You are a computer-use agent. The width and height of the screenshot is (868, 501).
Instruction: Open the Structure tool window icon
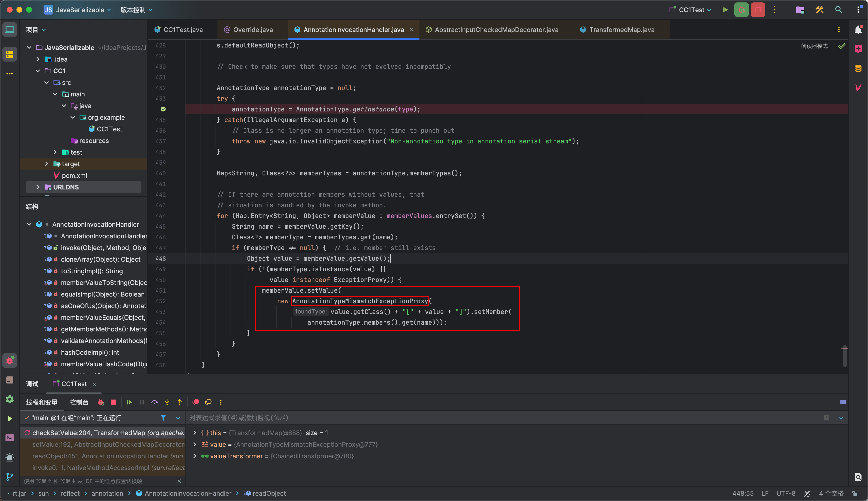pyautogui.click(x=10, y=54)
